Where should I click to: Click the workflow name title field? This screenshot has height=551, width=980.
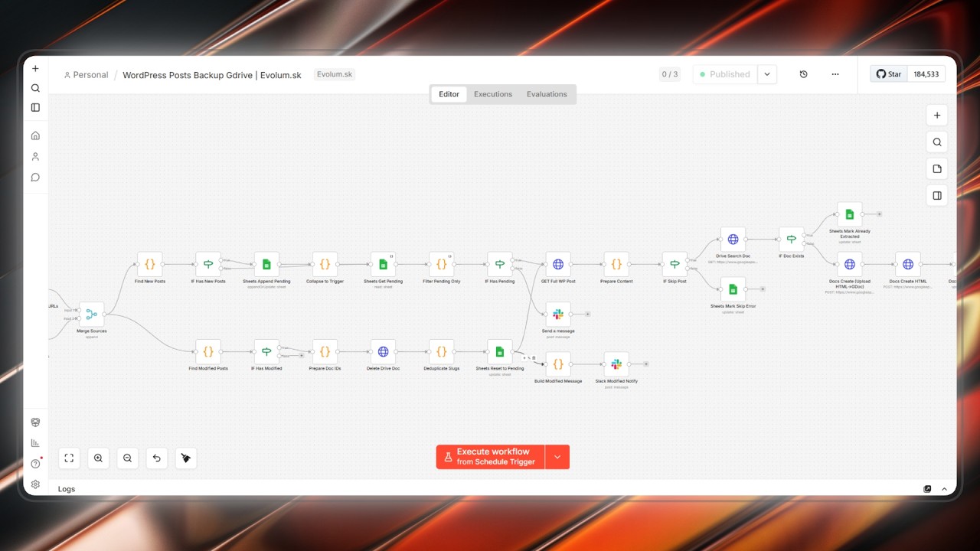tap(212, 75)
